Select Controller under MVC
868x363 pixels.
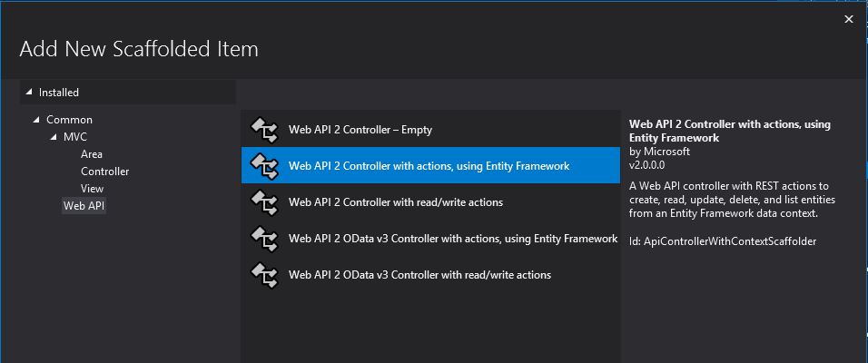(104, 172)
